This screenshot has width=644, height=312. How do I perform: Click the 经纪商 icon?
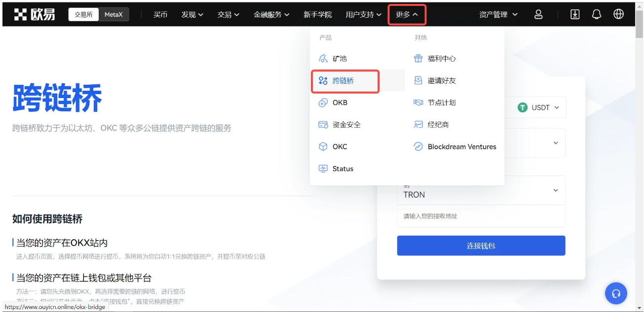[x=418, y=125]
